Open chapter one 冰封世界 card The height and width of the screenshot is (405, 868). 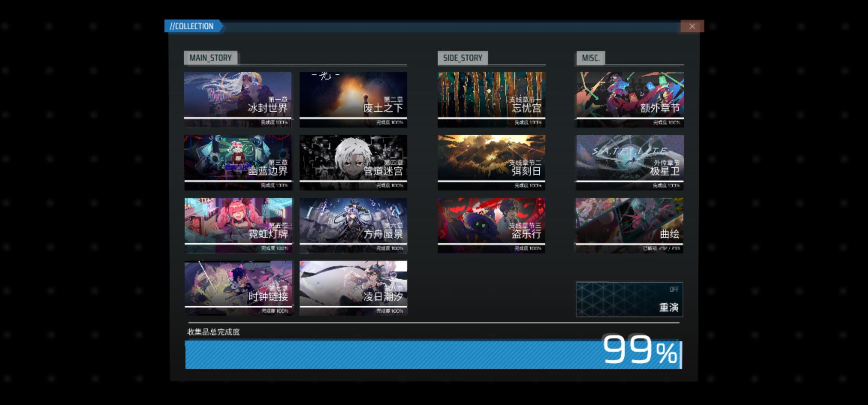pyautogui.click(x=238, y=99)
